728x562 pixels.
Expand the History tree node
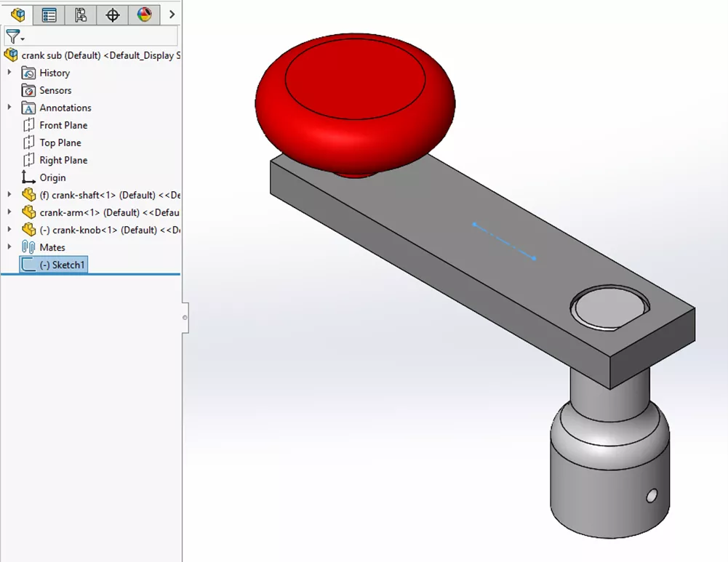tap(9, 73)
